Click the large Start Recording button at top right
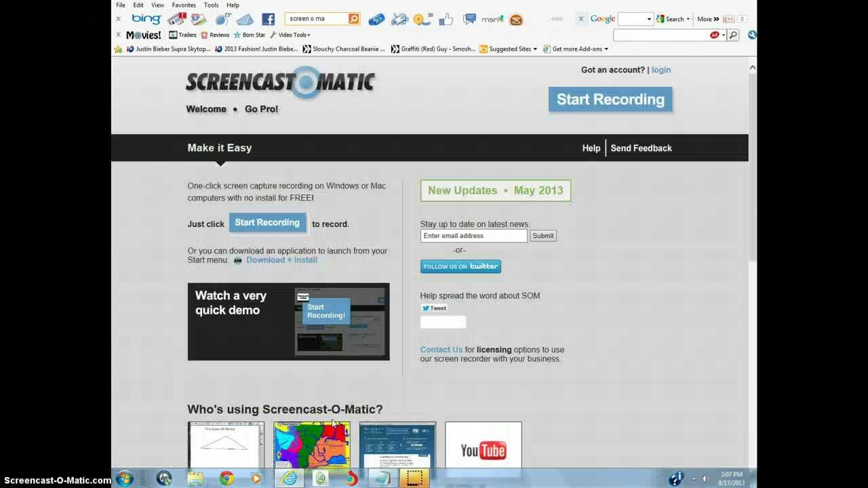This screenshot has height=488, width=868. [x=610, y=100]
